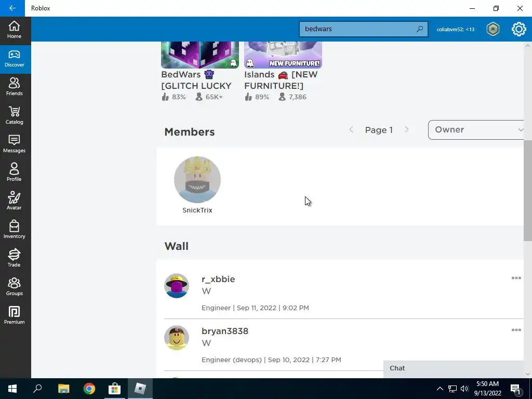Open the Premium page
This screenshot has width=532, height=399.
(14, 315)
